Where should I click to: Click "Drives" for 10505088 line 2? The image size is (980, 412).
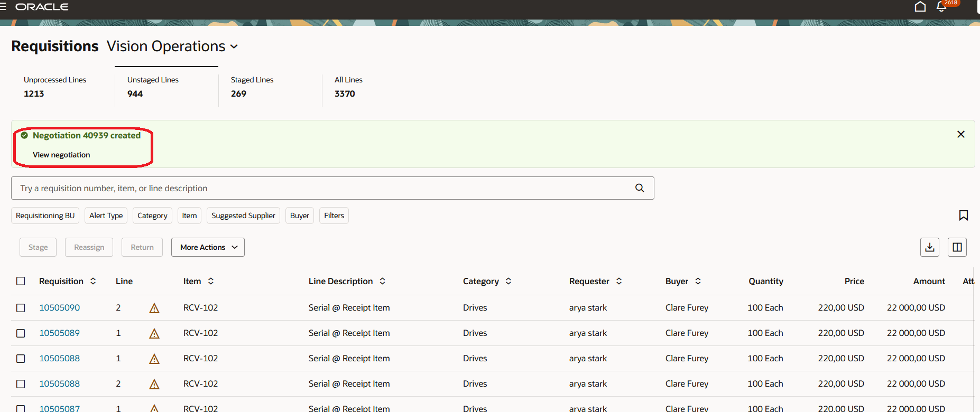coord(475,383)
